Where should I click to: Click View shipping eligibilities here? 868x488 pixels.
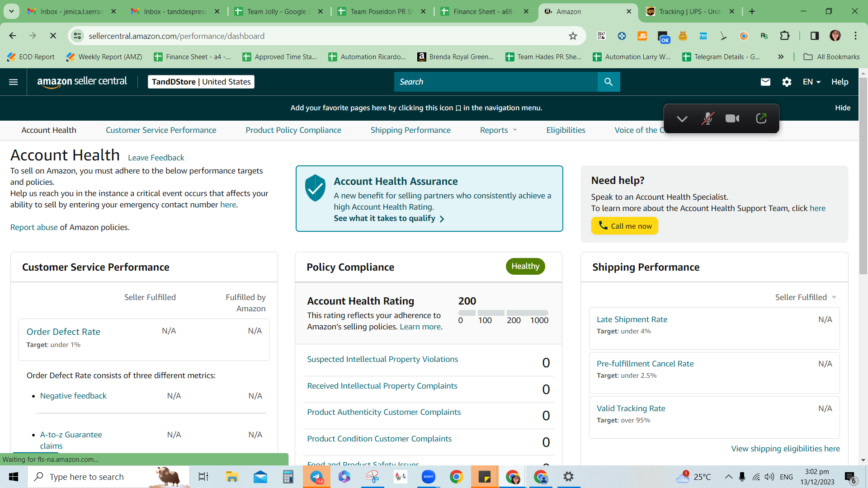[785, 449]
